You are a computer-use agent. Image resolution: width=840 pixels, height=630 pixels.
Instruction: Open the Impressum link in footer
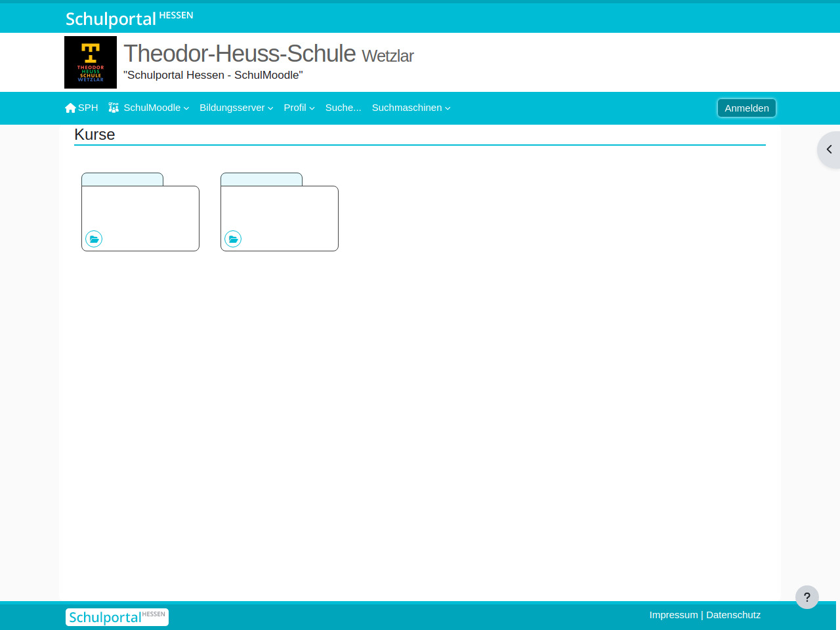coord(673,615)
